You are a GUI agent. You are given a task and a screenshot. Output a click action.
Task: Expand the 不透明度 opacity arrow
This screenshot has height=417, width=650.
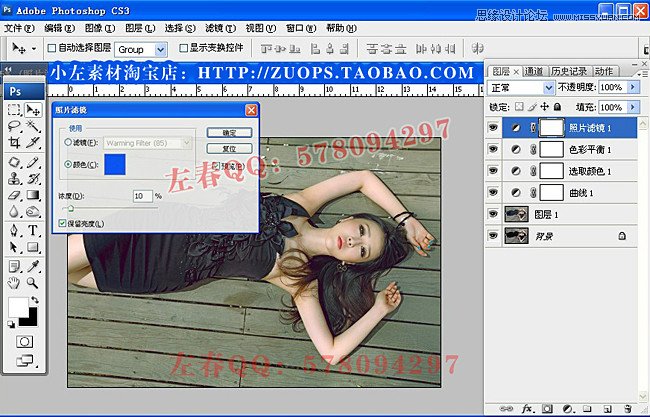click(x=640, y=88)
